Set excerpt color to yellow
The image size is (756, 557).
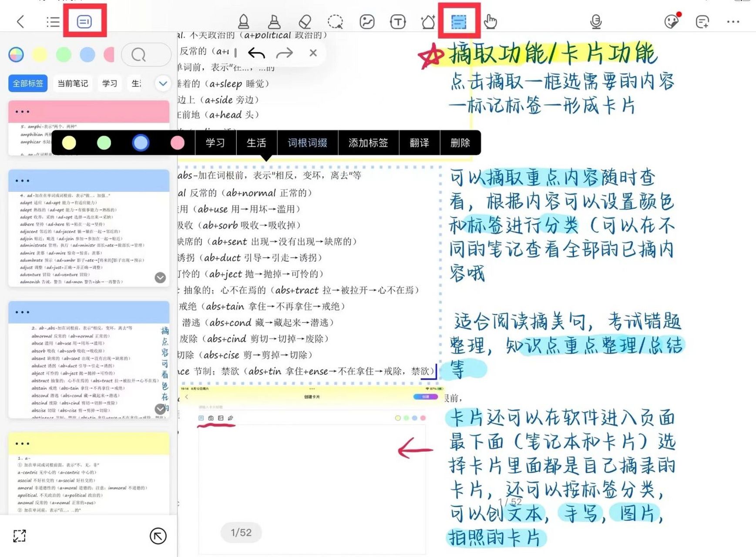click(69, 143)
